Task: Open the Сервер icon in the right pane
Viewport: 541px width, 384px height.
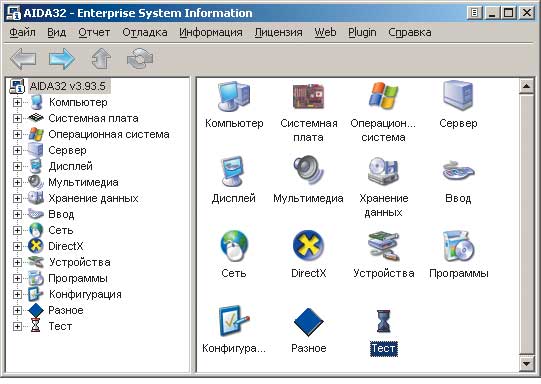Action: click(458, 96)
